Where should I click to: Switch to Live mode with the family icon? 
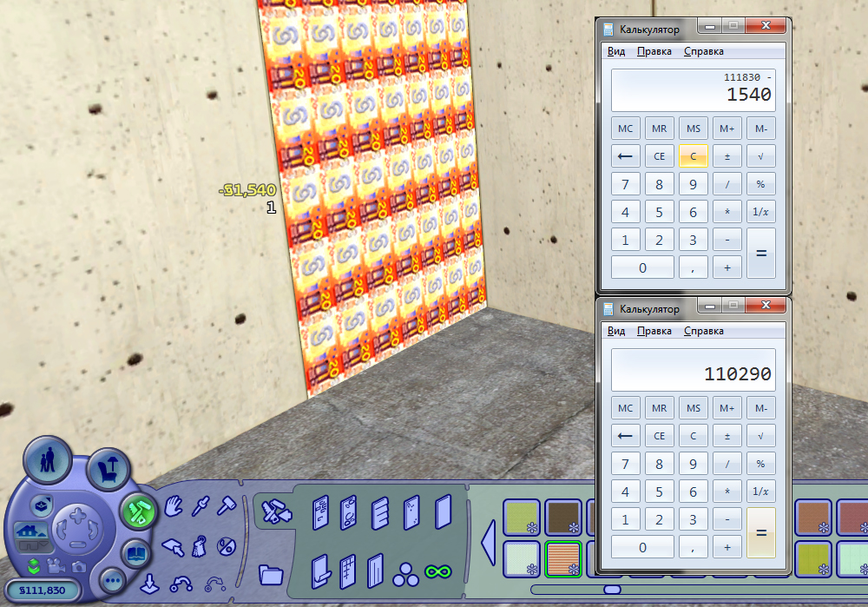pos(48,460)
